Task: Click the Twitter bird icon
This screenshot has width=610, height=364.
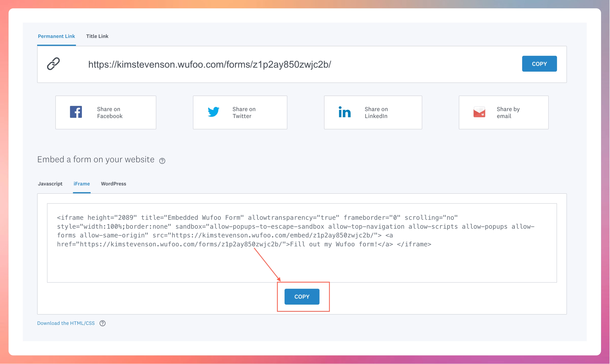Action: (x=213, y=112)
